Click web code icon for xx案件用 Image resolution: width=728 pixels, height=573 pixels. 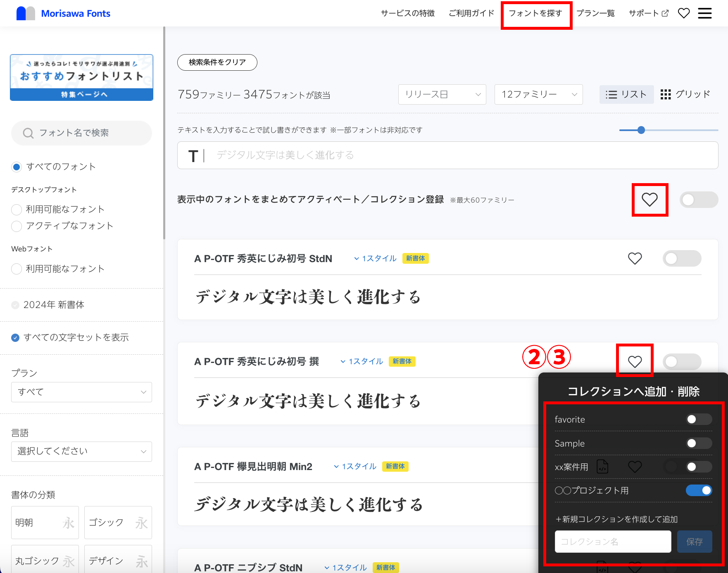[x=602, y=467]
